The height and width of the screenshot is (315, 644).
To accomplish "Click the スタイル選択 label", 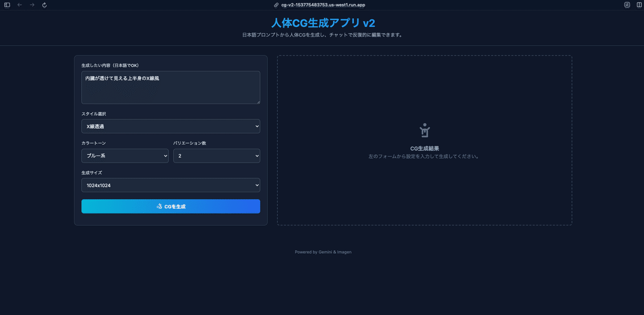I will (94, 114).
